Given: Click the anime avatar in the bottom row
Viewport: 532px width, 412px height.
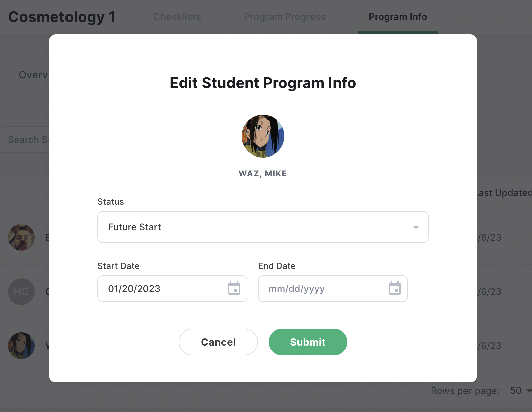Looking at the screenshot, I should [21, 346].
